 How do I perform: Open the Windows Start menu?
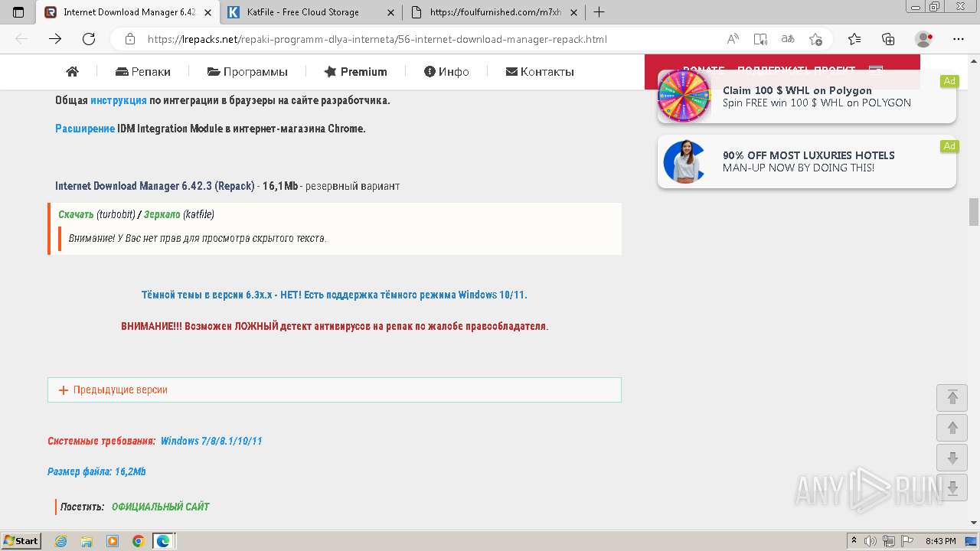[21, 541]
